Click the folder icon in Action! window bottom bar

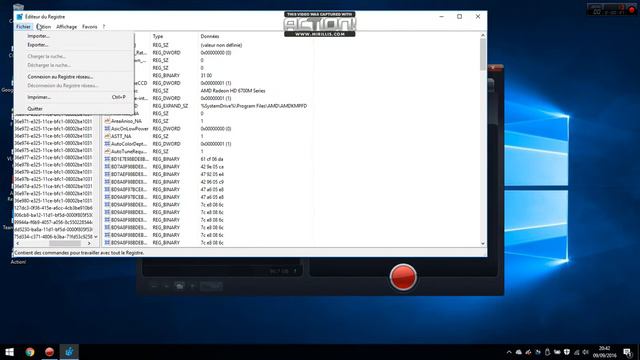[x=180, y=286]
